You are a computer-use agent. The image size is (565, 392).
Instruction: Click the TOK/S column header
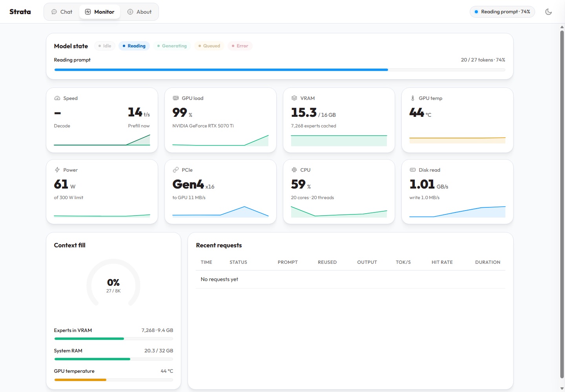[403, 262]
